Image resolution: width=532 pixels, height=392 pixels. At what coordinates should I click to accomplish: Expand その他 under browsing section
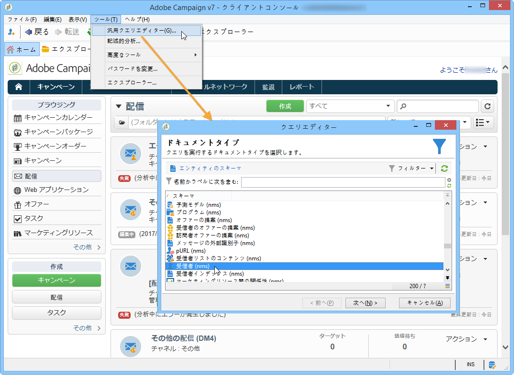[x=87, y=247]
